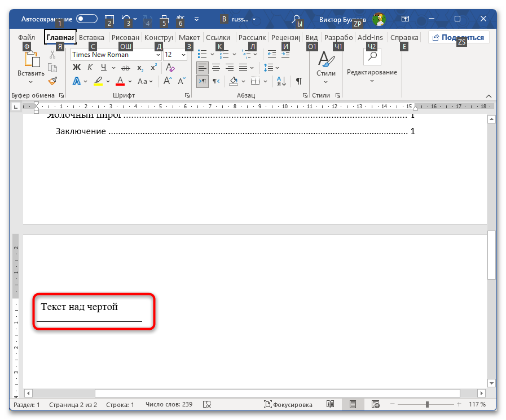The image size is (506, 420).
Task: Click the word count 239 status
Action: pyautogui.click(x=169, y=404)
